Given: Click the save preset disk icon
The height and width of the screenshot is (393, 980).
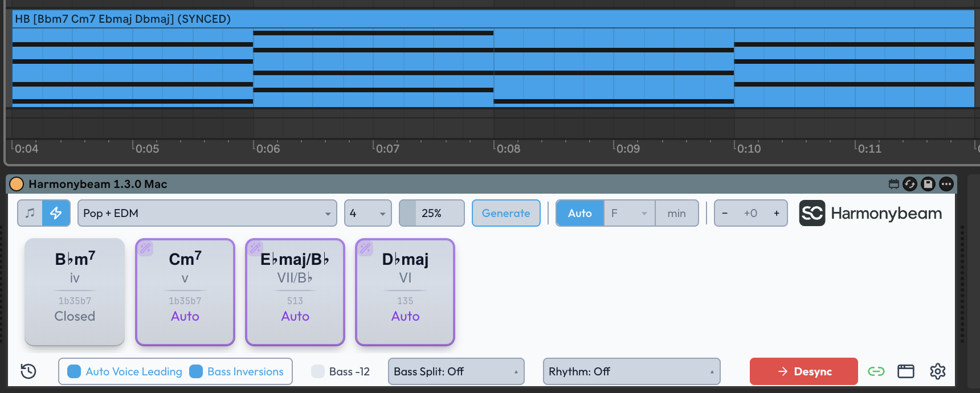Looking at the screenshot, I should pyautogui.click(x=928, y=184).
